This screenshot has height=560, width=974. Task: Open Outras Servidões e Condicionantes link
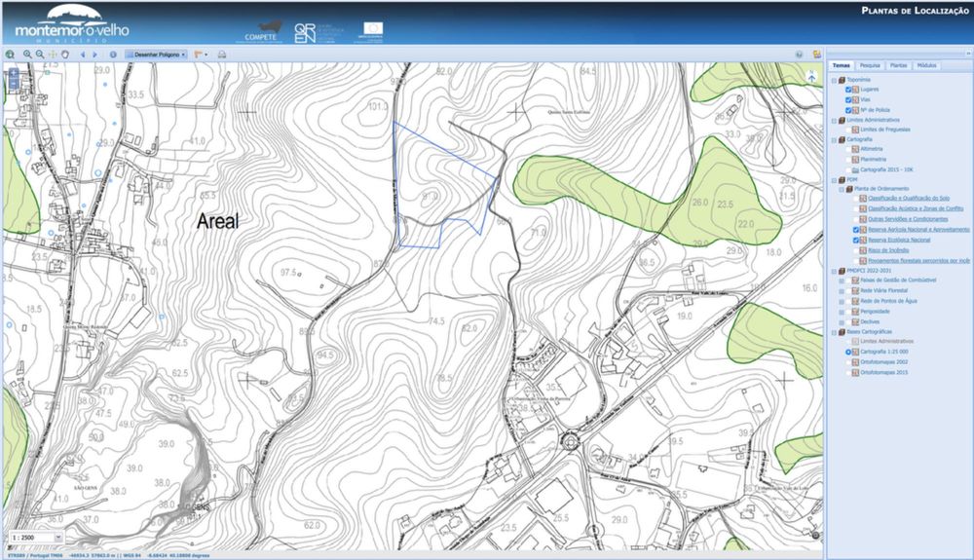click(x=908, y=219)
